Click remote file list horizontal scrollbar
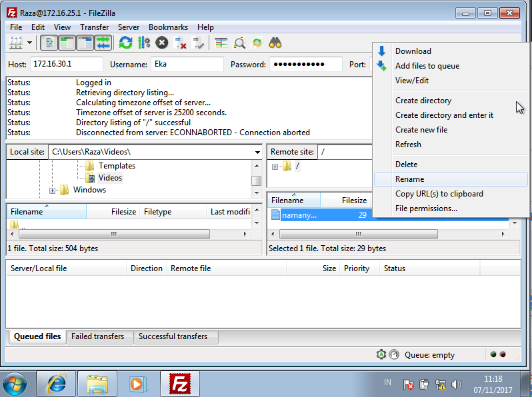The height and width of the screenshot is (397, 532). pos(359,234)
